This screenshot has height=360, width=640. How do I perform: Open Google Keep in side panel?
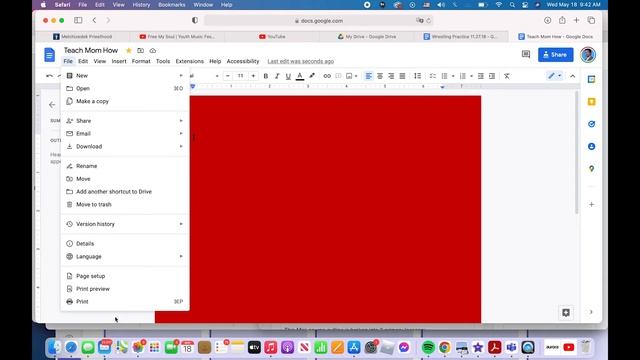(x=591, y=101)
